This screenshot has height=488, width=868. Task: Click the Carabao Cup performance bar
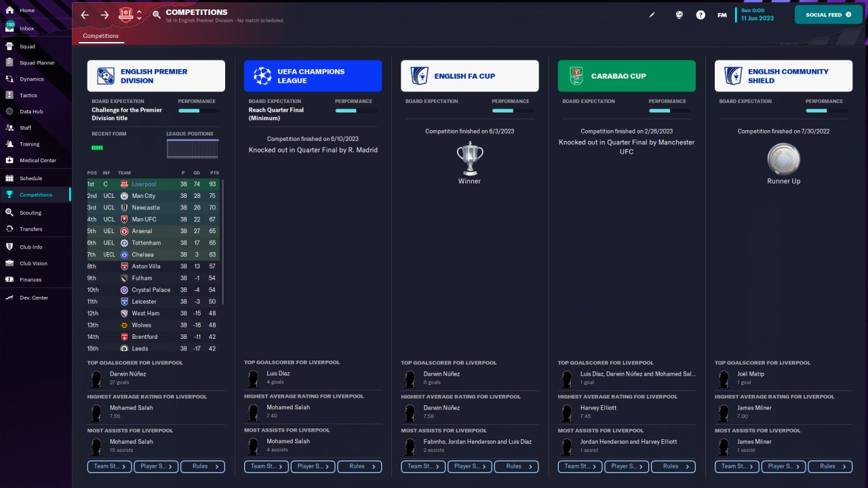pos(669,110)
